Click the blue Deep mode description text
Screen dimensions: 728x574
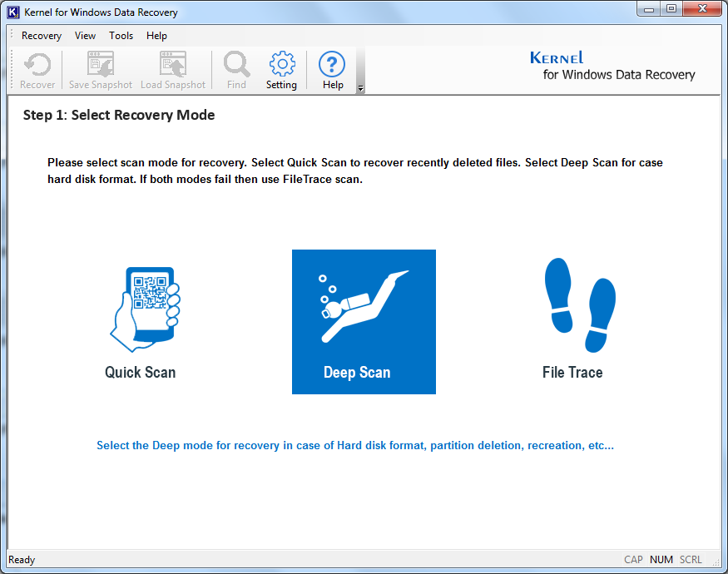[x=355, y=445]
